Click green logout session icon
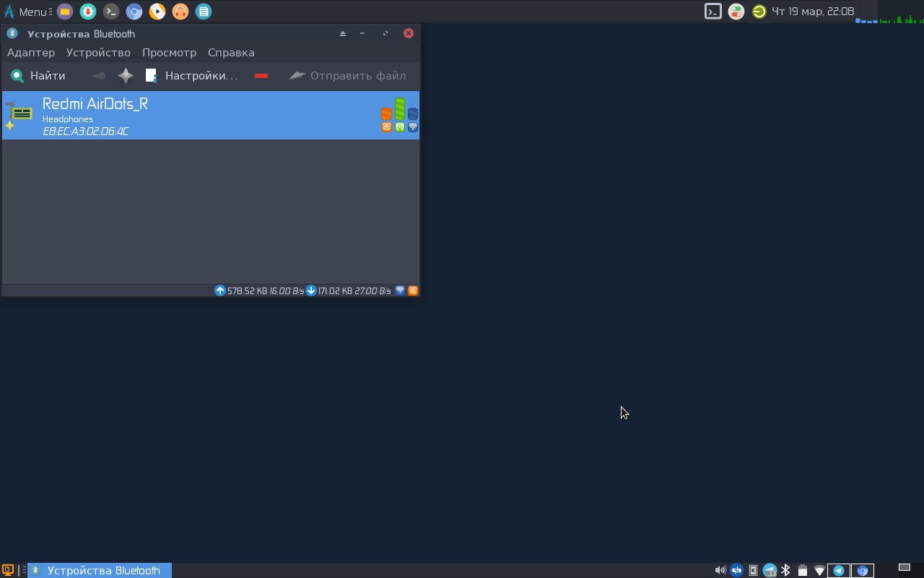The image size is (924, 578). pos(759,12)
